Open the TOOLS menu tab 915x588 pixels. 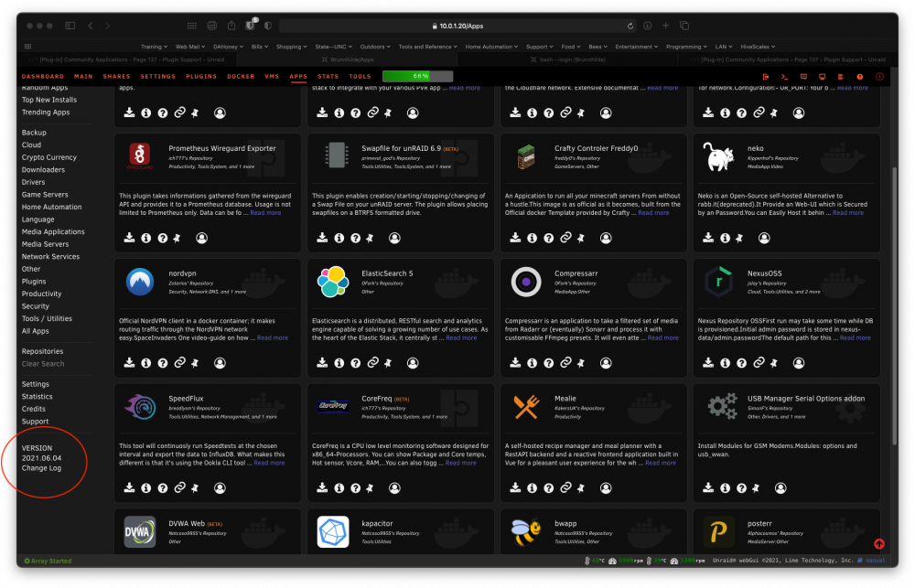click(360, 77)
